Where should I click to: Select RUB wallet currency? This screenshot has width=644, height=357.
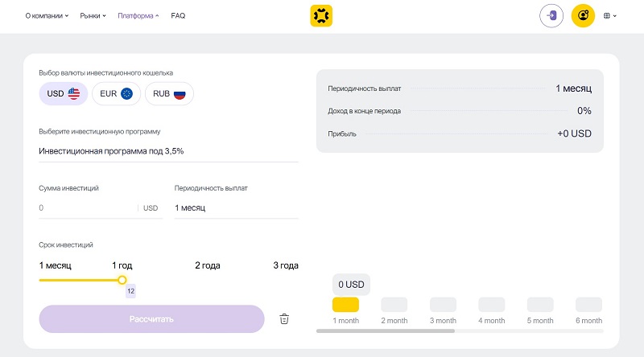(169, 93)
